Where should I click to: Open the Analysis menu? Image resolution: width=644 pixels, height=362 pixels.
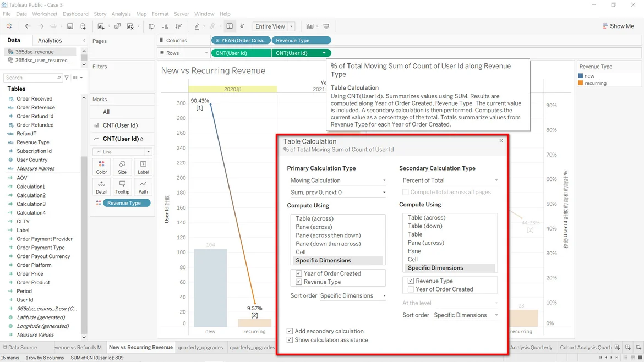click(x=121, y=14)
